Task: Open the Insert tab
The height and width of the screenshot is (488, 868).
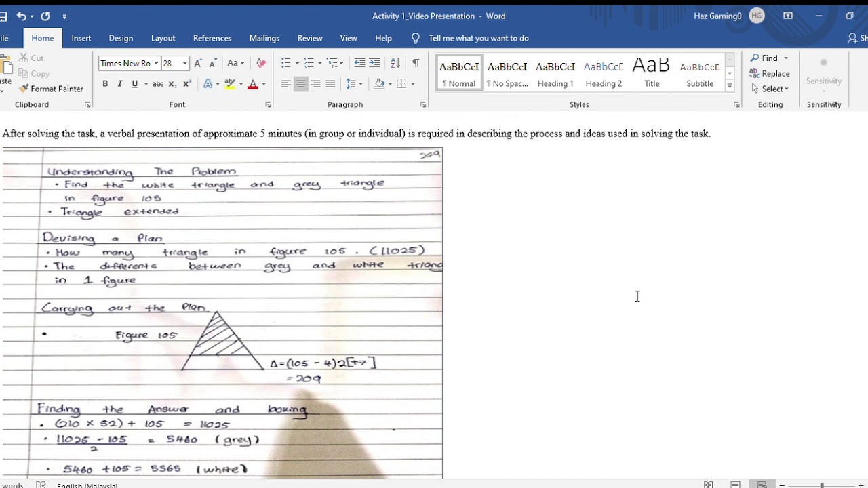Action: (81, 38)
